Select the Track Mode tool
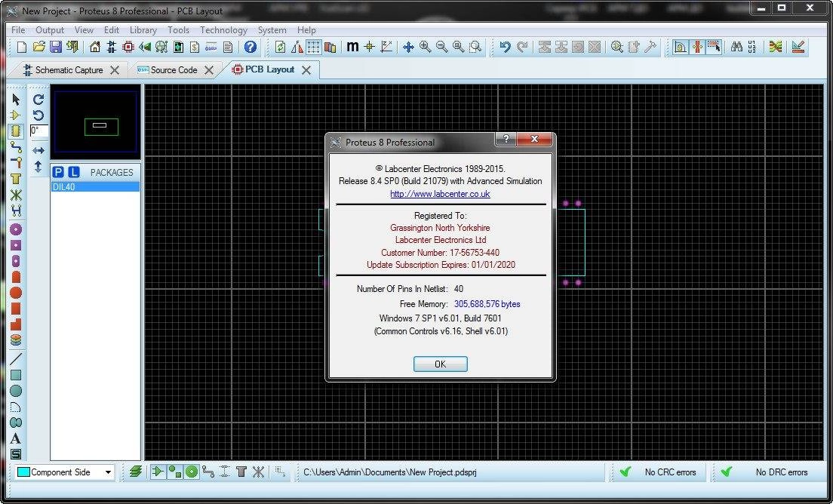 click(15, 146)
